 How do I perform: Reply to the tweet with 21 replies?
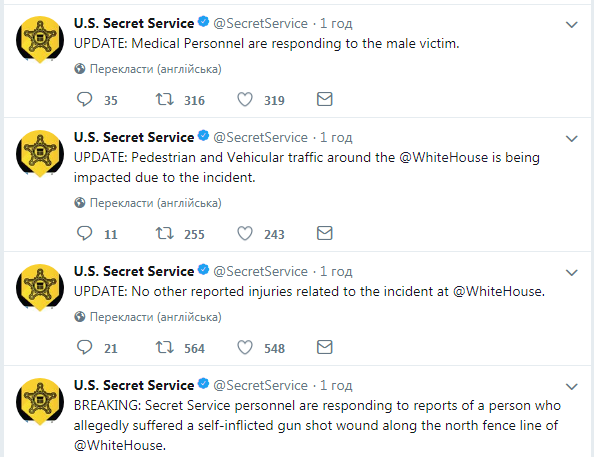point(84,347)
